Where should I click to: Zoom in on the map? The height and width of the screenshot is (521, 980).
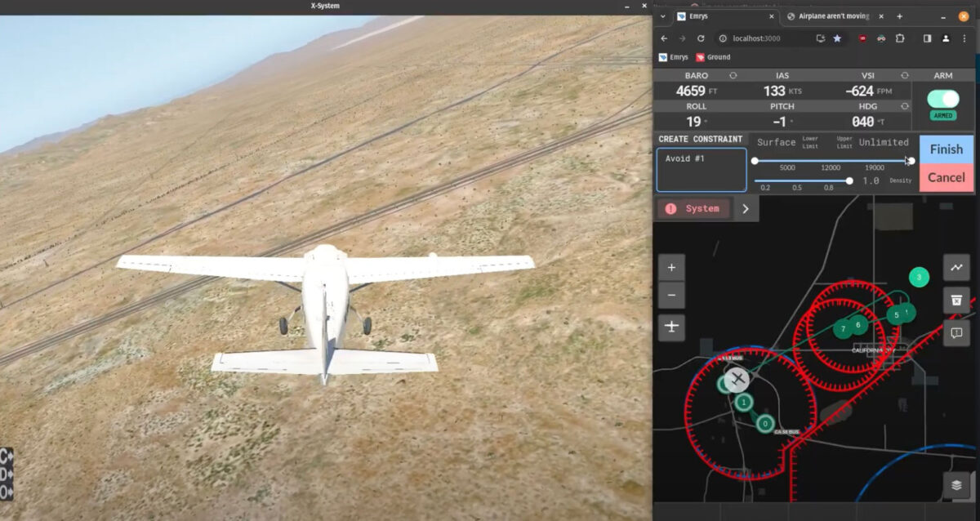tap(671, 268)
